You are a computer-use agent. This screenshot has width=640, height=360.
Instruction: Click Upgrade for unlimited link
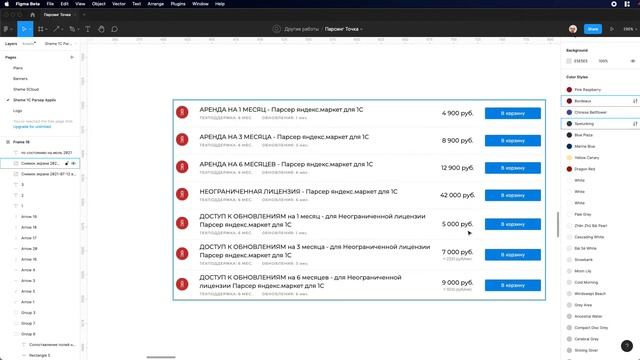[x=32, y=127]
